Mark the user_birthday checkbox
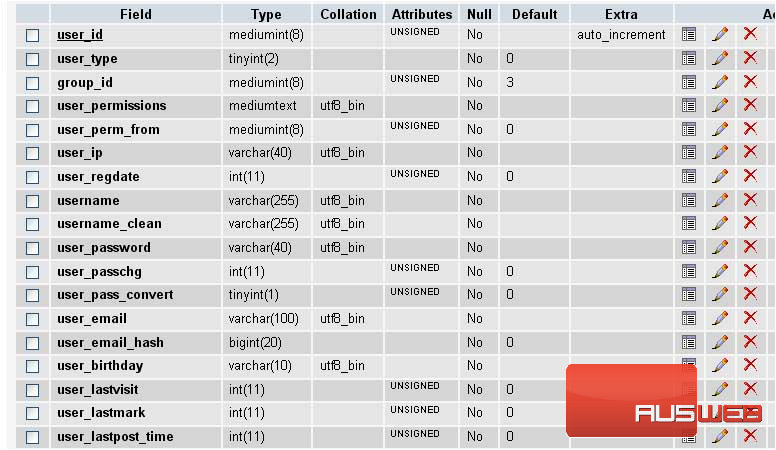Image resolution: width=776 pixels, height=450 pixels. pos(33,366)
